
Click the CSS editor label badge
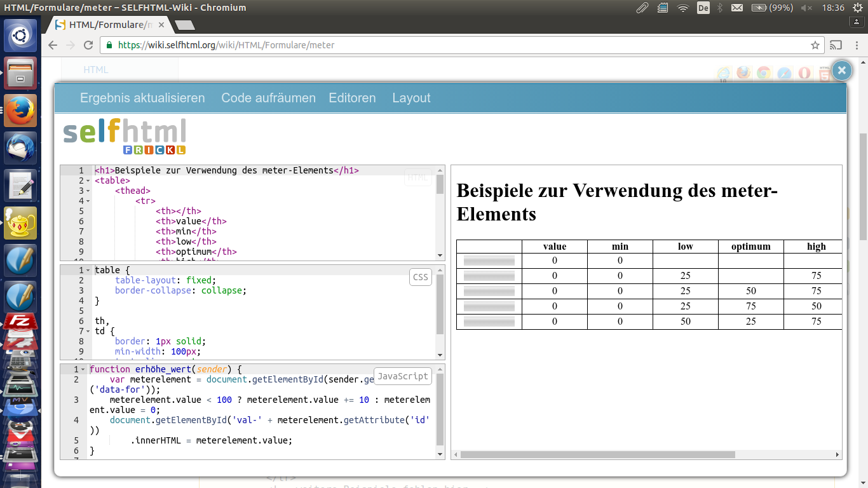tap(421, 277)
